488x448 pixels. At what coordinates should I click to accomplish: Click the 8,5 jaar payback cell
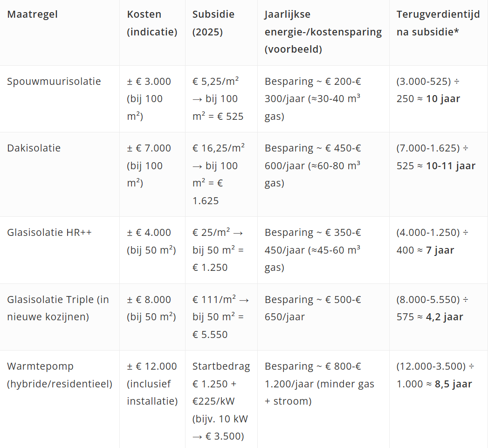[x=435, y=375]
